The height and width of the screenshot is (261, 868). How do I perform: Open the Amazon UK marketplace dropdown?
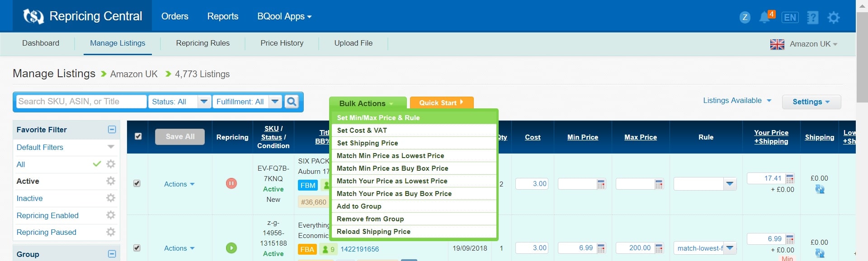(x=813, y=44)
